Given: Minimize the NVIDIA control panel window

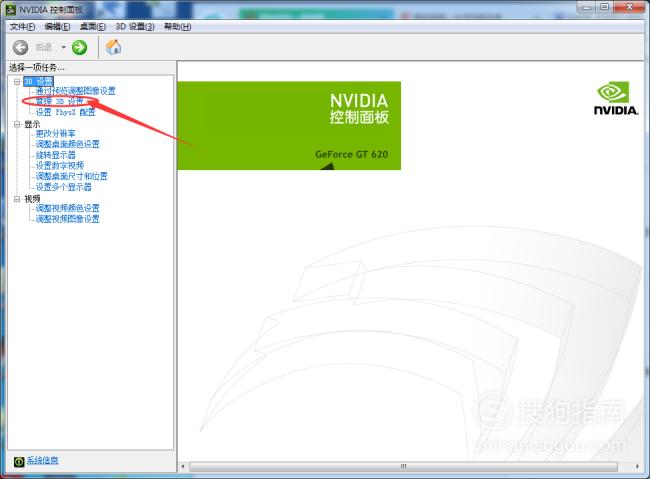Looking at the screenshot, I should (587, 7).
